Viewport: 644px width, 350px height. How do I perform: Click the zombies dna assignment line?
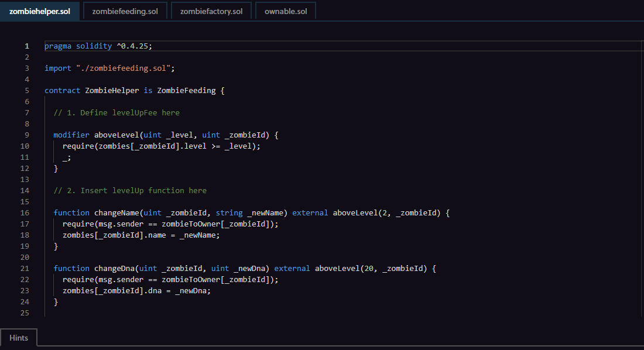(x=136, y=290)
